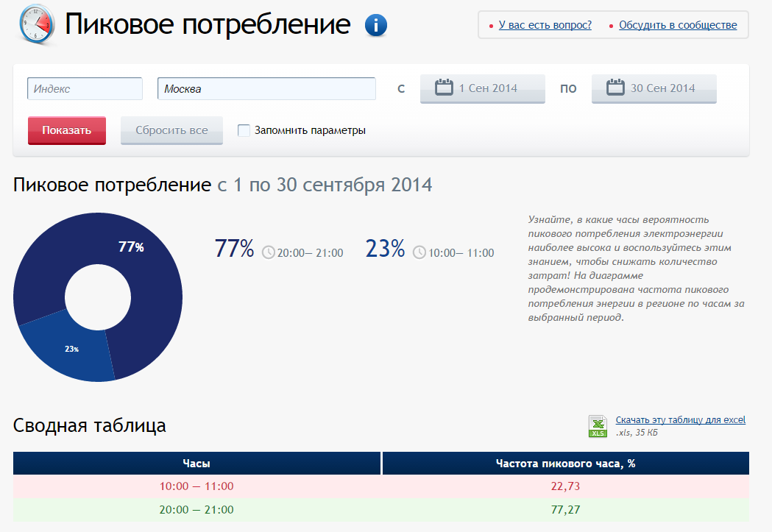Click the Скачать эту таблицу для excel link

tap(680, 419)
